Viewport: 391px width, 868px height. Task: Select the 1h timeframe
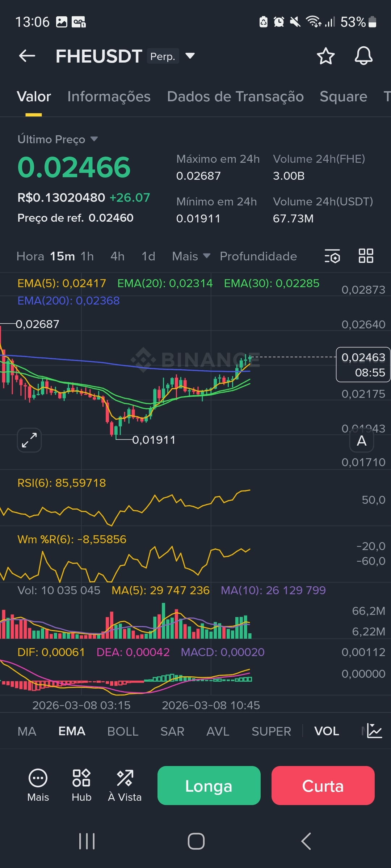pos(87,256)
